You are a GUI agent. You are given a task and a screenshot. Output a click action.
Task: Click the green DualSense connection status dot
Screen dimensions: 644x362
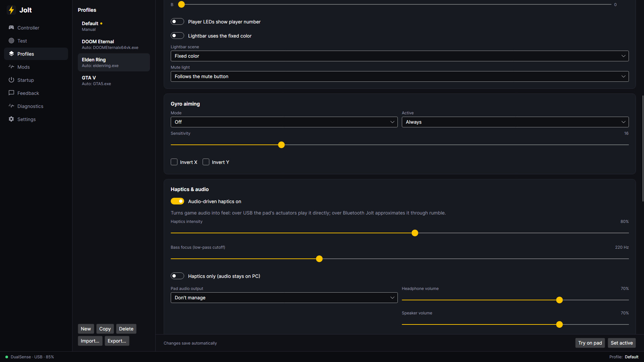point(7,357)
